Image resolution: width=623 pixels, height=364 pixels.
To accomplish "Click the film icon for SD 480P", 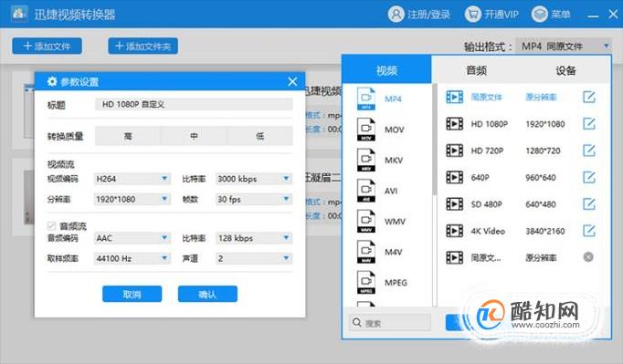I will pyautogui.click(x=455, y=204).
